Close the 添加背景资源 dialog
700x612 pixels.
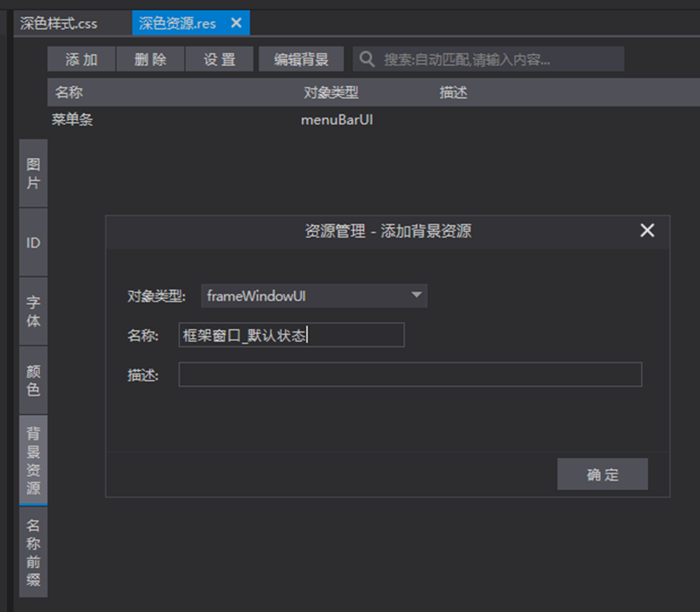pos(647,230)
